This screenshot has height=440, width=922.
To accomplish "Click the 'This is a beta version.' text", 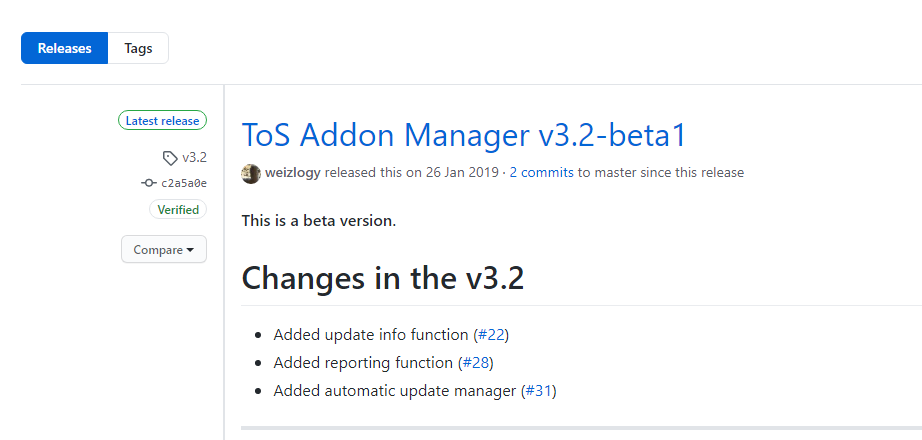I will (319, 220).
